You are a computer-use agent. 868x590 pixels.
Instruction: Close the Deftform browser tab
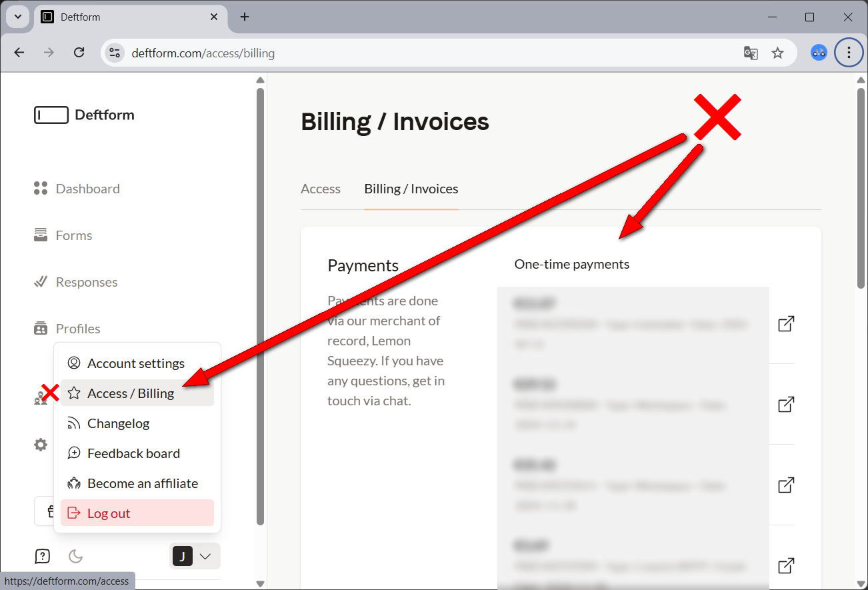click(214, 17)
